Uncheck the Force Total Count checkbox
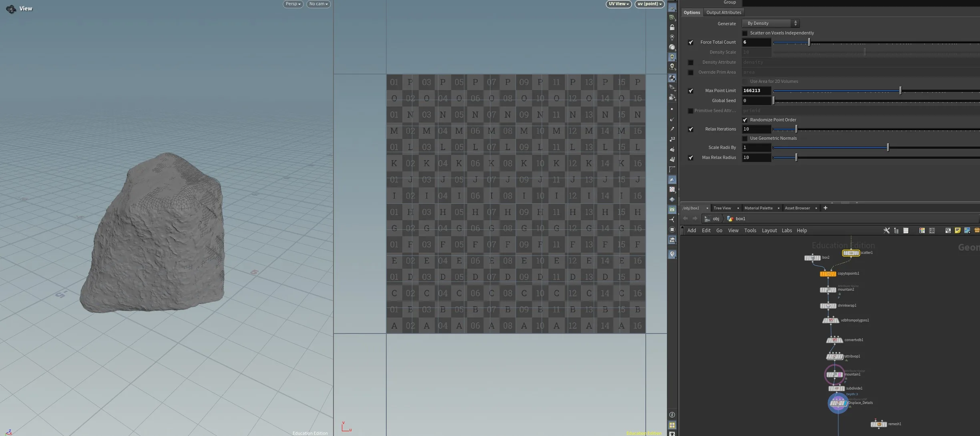Image resolution: width=980 pixels, height=436 pixels. [x=691, y=42]
